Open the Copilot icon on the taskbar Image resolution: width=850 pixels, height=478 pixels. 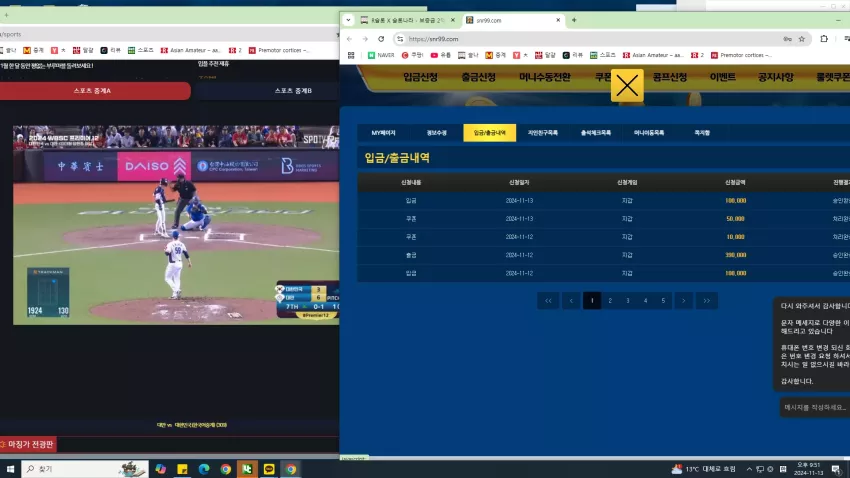(x=160, y=469)
